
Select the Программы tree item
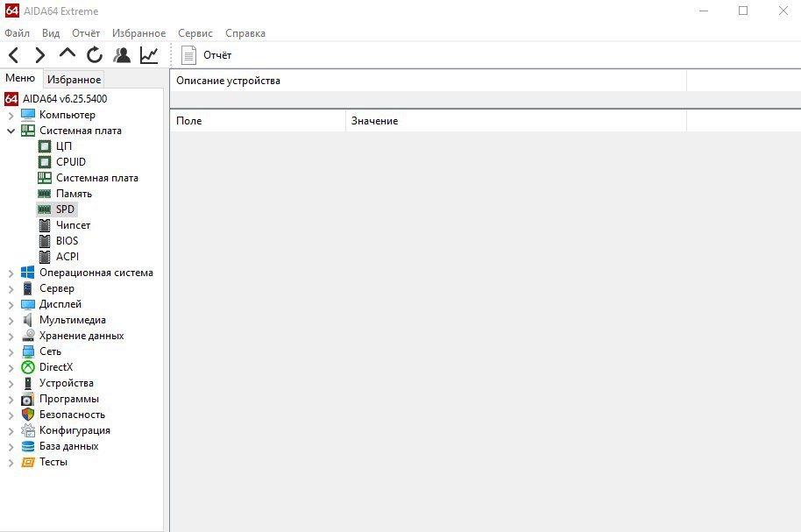click(x=69, y=399)
